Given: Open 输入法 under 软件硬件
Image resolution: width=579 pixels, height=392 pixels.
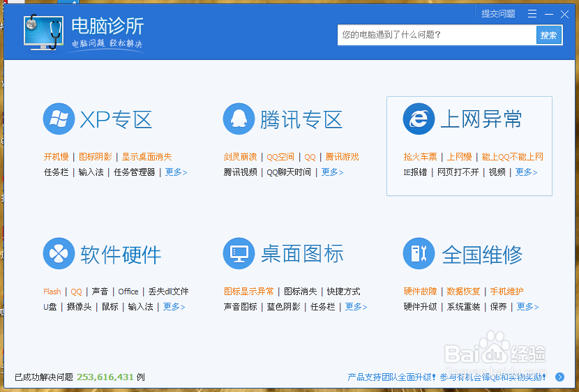Looking at the screenshot, I should [x=140, y=307].
